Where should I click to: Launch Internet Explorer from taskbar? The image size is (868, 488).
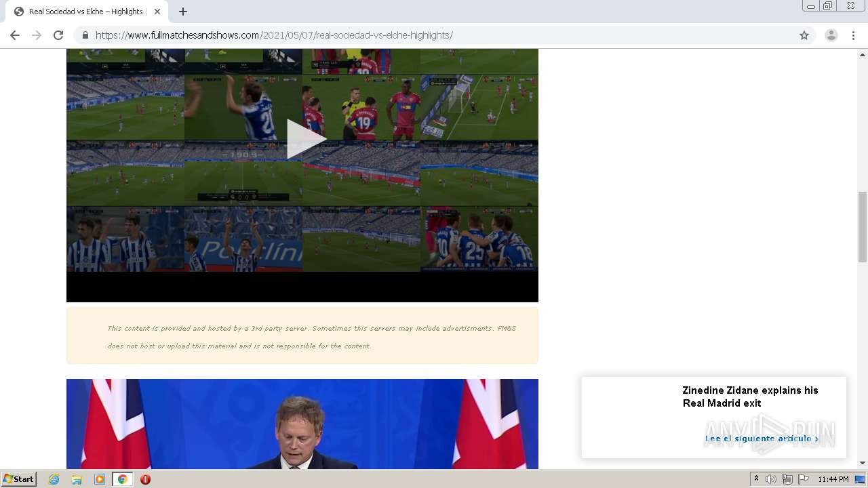[x=54, y=479]
